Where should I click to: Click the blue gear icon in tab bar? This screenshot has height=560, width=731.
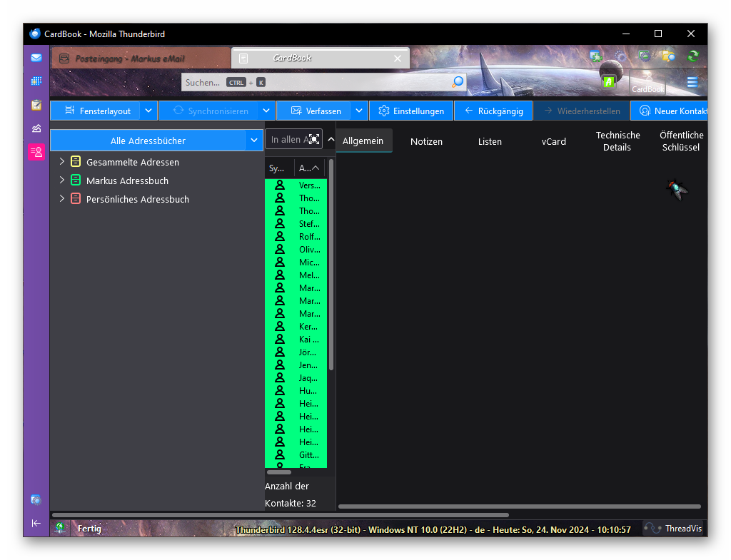click(x=620, y=56)
